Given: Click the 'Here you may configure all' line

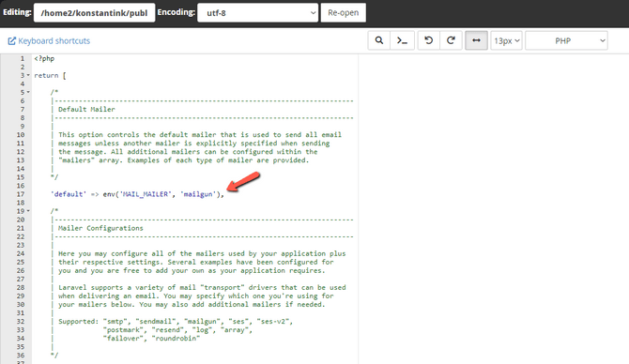Looking at the screenshot, I should click(202, 253).
